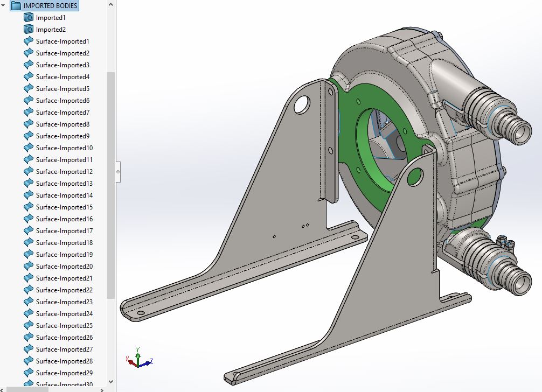Click the XYZ orientation triad
The height and width of the screenshot is (392, 542).
pyautogui.click(x=139, y=358)
